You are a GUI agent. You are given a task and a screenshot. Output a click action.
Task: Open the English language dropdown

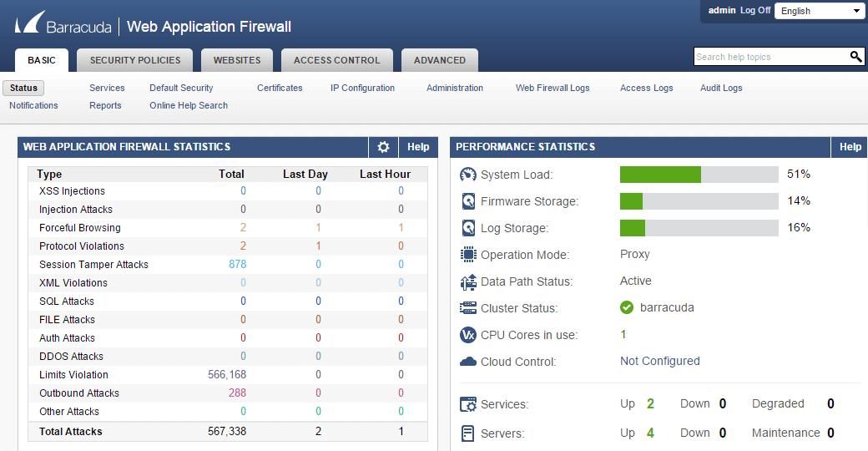pyautogui.click(x=820, y=11)
